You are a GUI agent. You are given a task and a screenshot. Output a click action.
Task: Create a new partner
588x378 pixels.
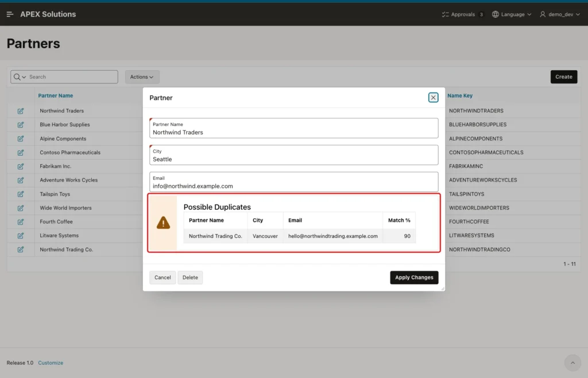(564, 77)
